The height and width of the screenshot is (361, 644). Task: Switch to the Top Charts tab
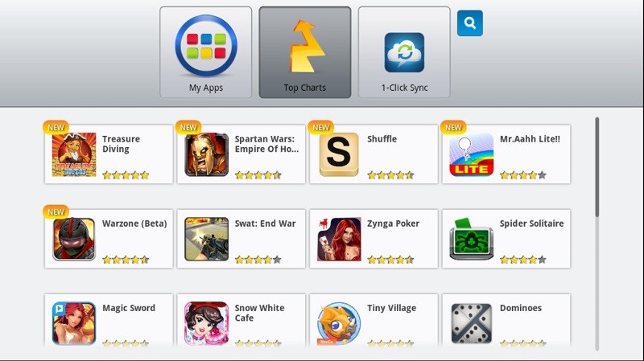(305, 52)
